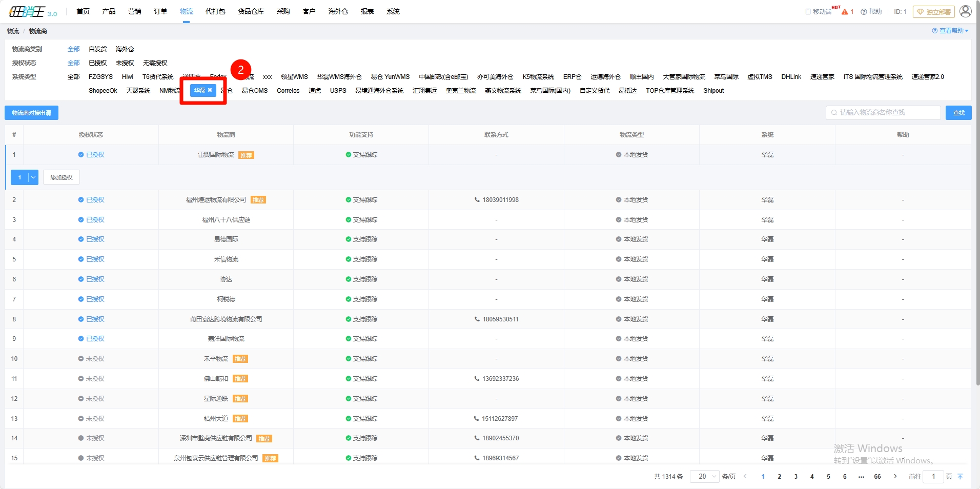Screen dimensions: 980x489
Task: Click phone icon beside 18039011998
Action: [477, 200]
